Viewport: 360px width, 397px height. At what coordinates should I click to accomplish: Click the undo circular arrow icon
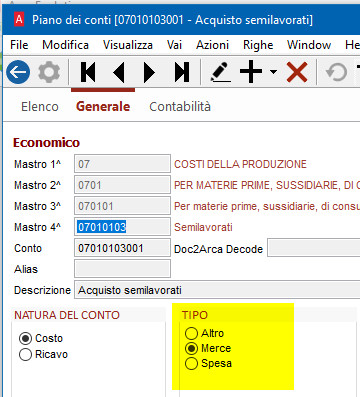pos(336,72)
